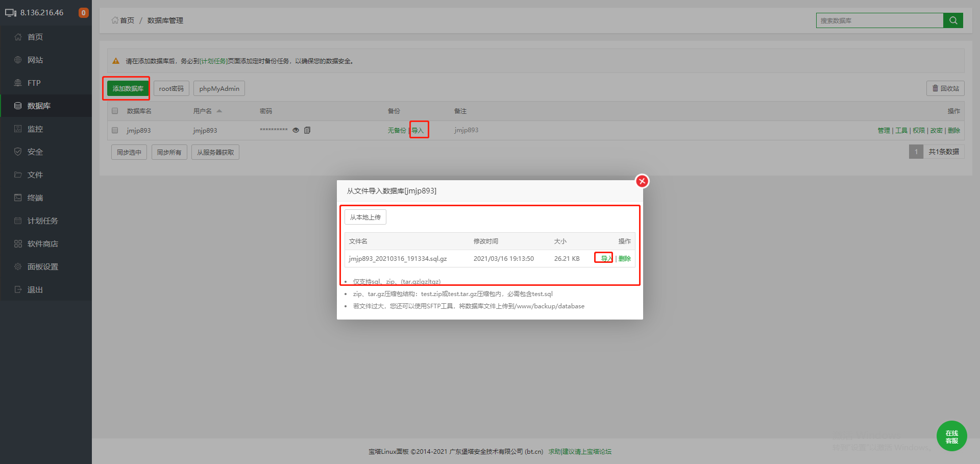Focus the 搜索数据库 search field
The width and height of the screenshot is (980, 464).
click(879, 20)
